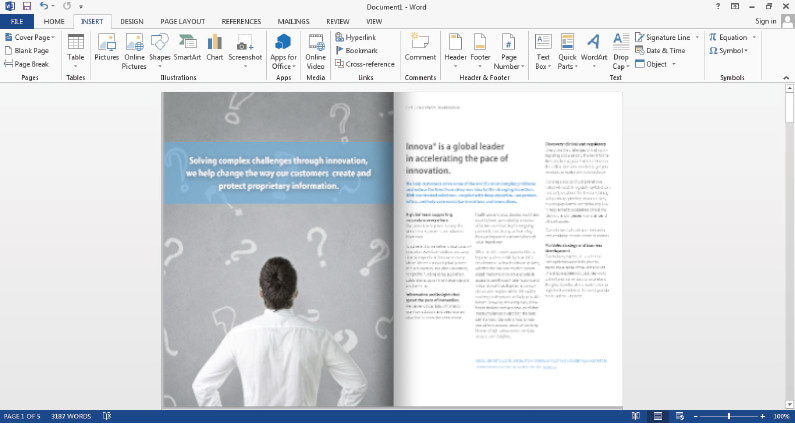
Task: Open zoom level 100% dialog
Action: click(781, 416)
